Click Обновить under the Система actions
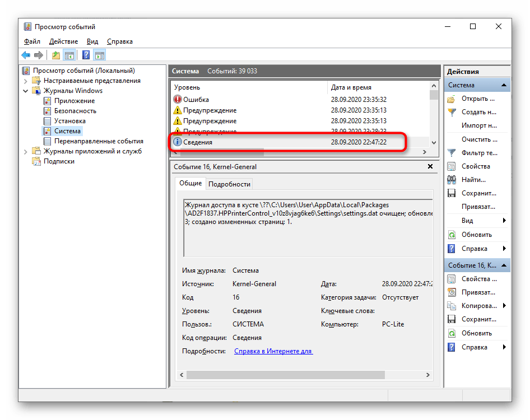 476,235
